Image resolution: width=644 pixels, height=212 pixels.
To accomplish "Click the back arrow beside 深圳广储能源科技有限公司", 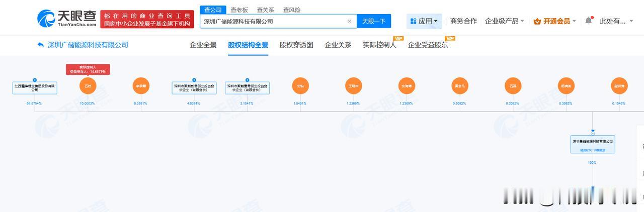I will (41, 45).
